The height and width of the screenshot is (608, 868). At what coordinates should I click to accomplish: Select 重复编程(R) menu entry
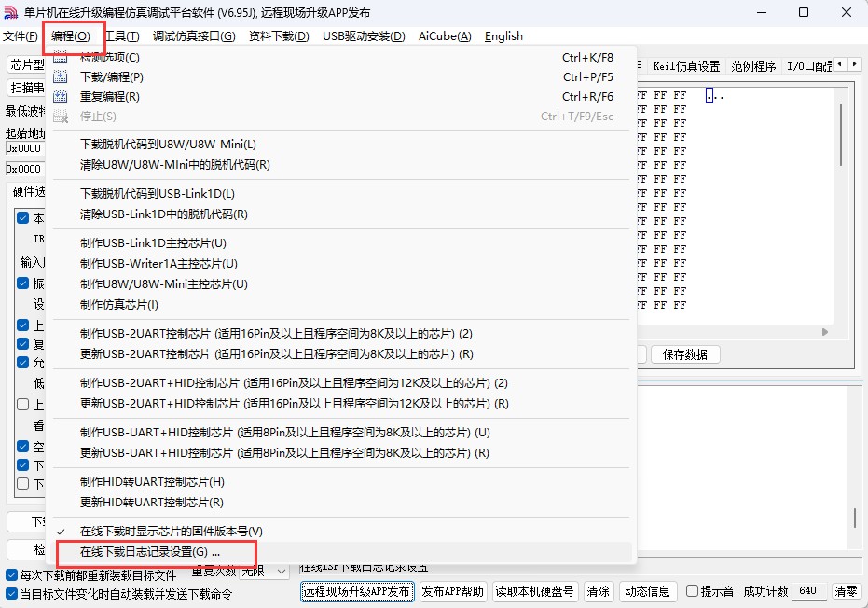341,97
